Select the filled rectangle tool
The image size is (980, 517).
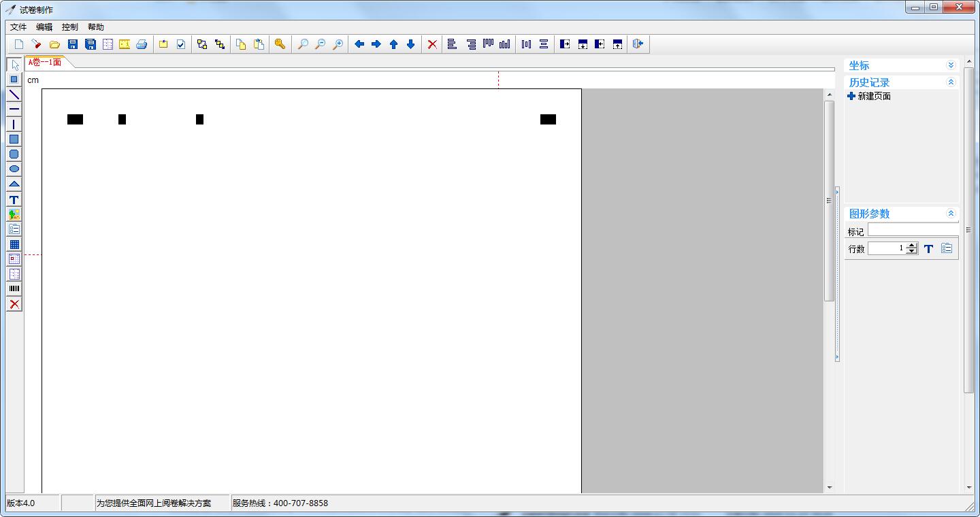14,139
